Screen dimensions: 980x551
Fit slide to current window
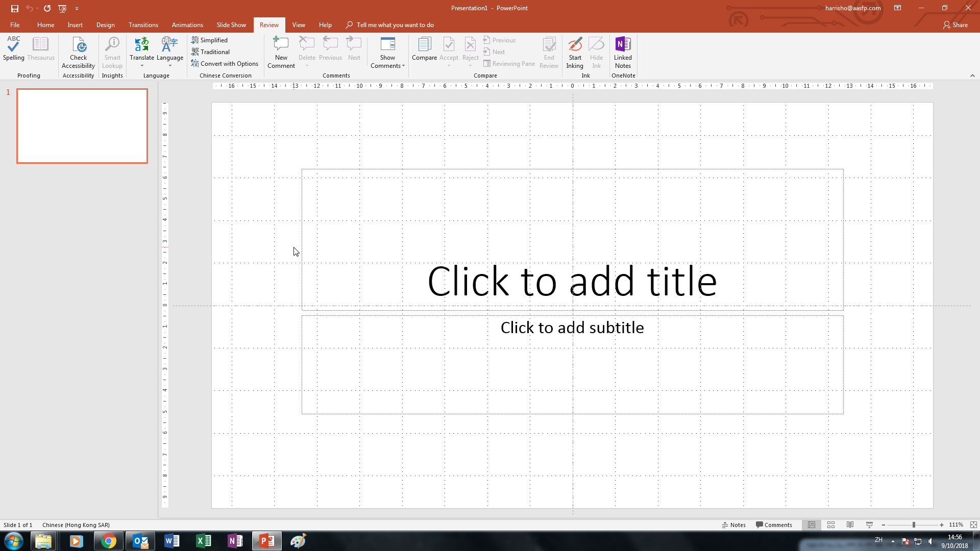point(973,525)
